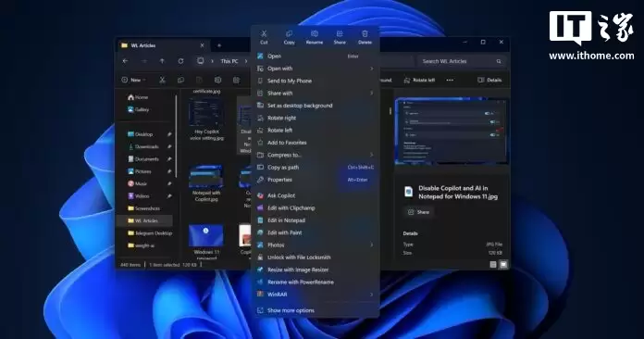Screen dimensions: 644x339
Task: Open Music in the navigation pane
Action: coord(137,183)
